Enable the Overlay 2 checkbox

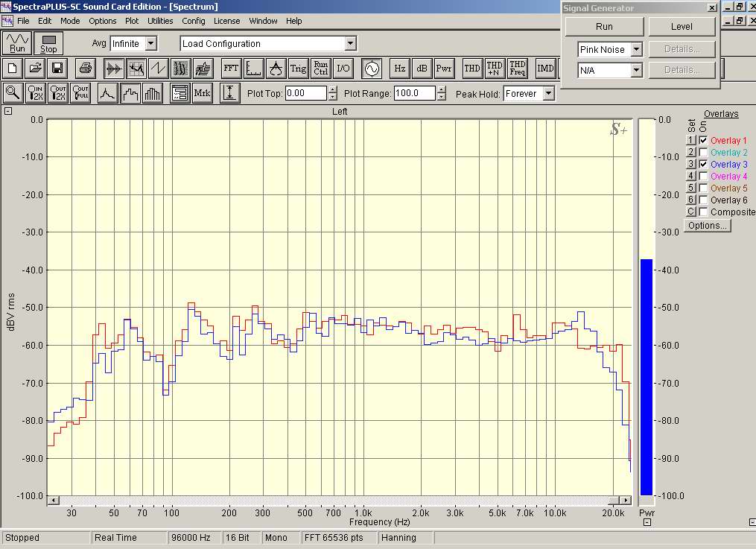pos(703,152)
